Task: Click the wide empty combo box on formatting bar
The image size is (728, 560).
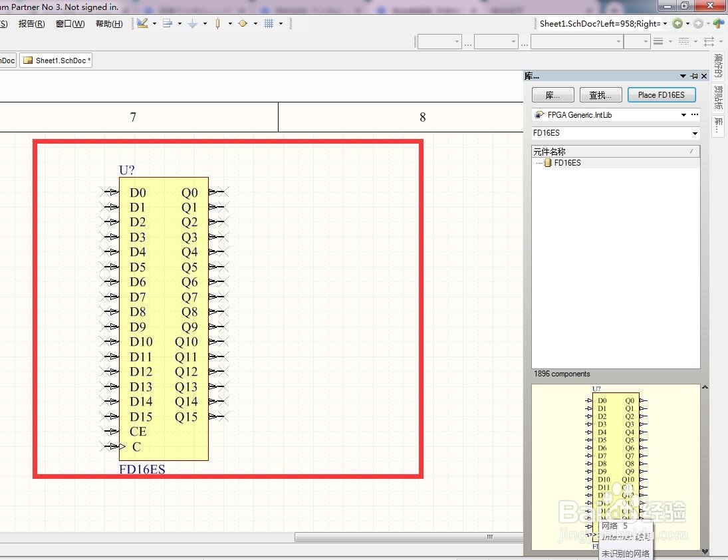Action: pyautogui.click(x=576, y=42)
